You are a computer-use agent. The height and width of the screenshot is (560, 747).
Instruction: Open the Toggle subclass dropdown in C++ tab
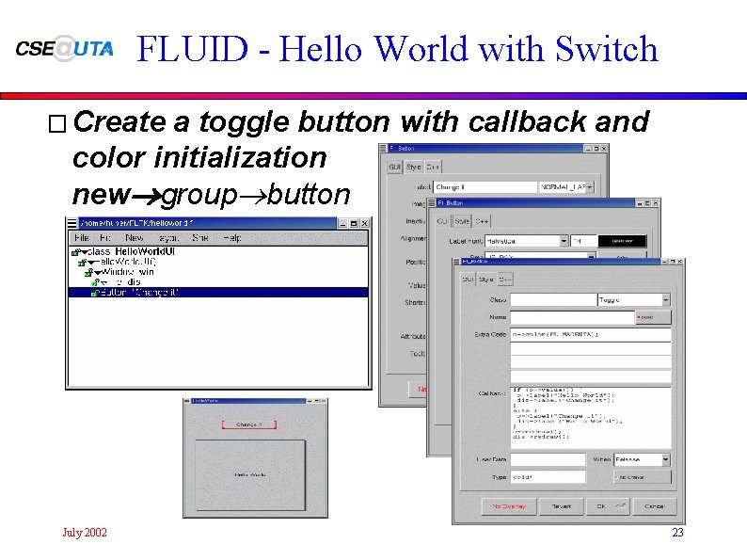(665, 300)
